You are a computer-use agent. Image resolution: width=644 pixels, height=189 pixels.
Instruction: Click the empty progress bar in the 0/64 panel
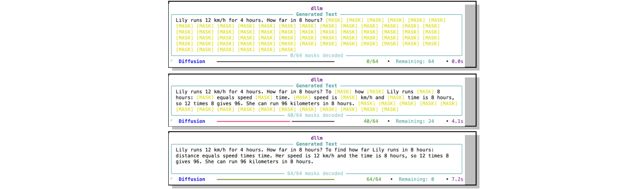pyautogui.click(x=275, y=62)
